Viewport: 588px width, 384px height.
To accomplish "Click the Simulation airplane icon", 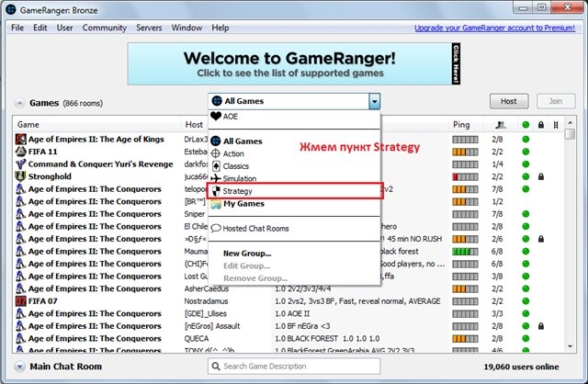I will click(217, 178).
